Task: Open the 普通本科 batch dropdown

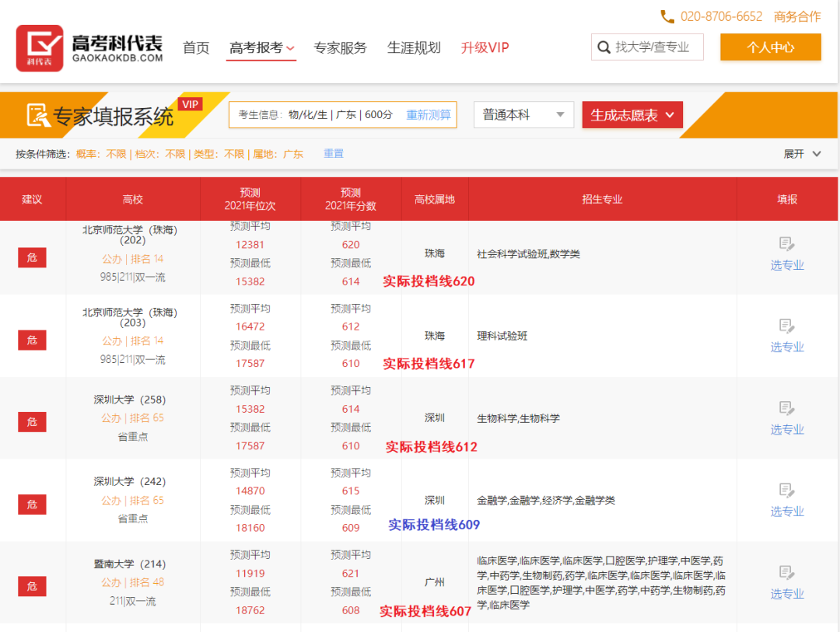Action: click(x=523, y=114)
